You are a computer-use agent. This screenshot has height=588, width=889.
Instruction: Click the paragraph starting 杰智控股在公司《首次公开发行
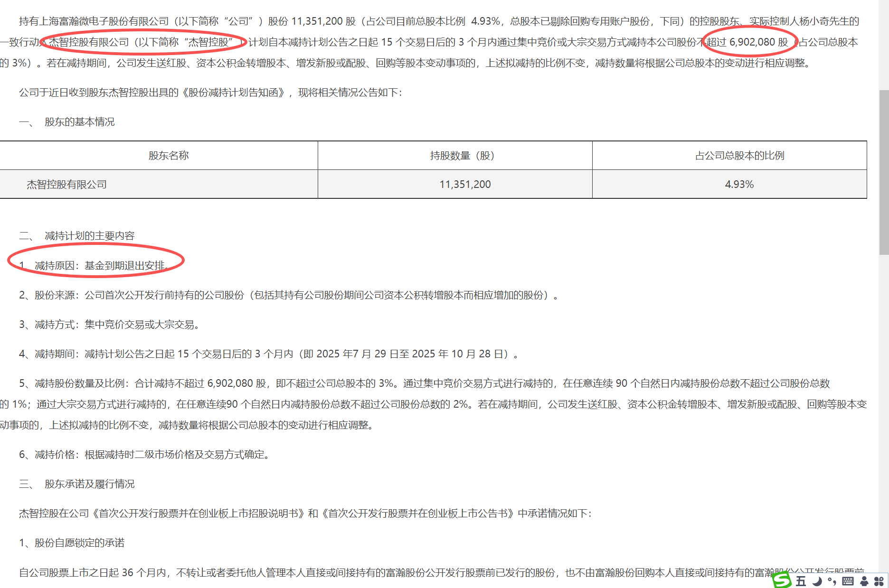point(305,513)
